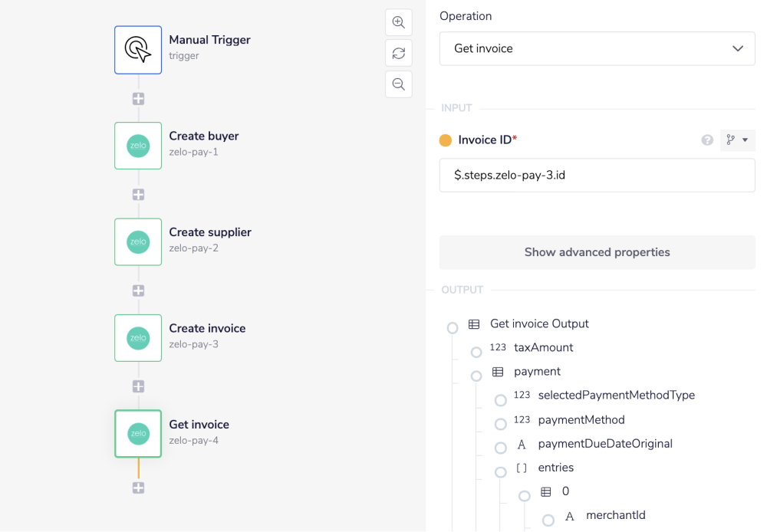This screenshot has height=532, width=767.
Task: Select the taxAmount output radio circle
Action: [x=476, y=352]
